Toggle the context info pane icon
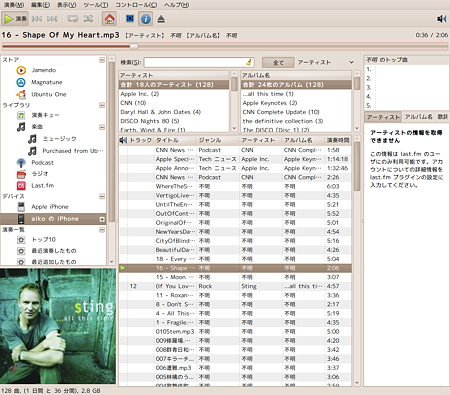This screenshot has width=450, height=395. click(x=145, y=19)
